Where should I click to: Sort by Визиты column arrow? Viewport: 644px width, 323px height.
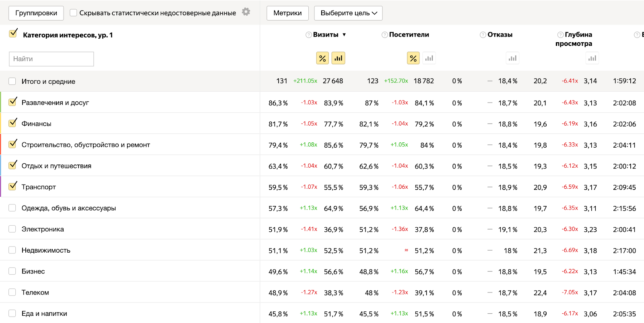pos(344,35)
